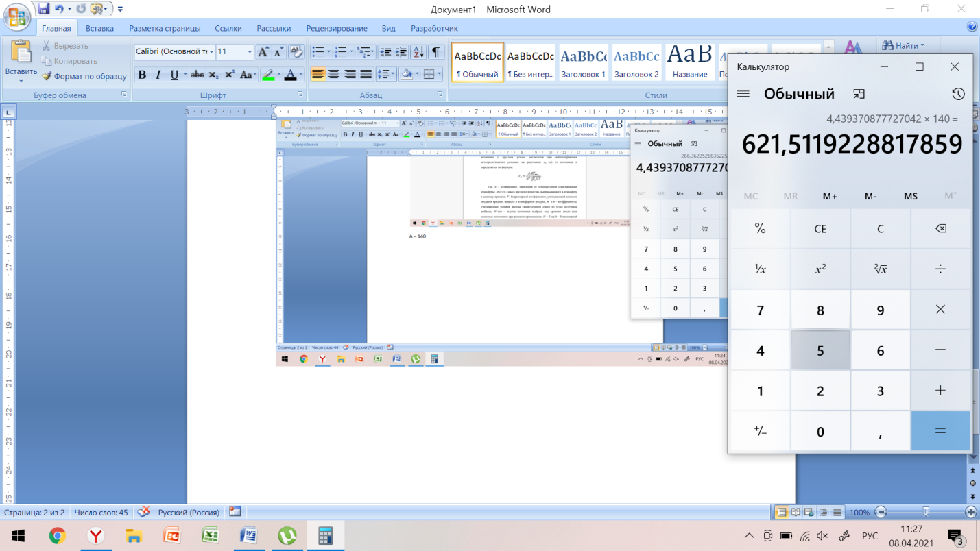
Task: Apply subscript formatting
Action: pos(213,75)
